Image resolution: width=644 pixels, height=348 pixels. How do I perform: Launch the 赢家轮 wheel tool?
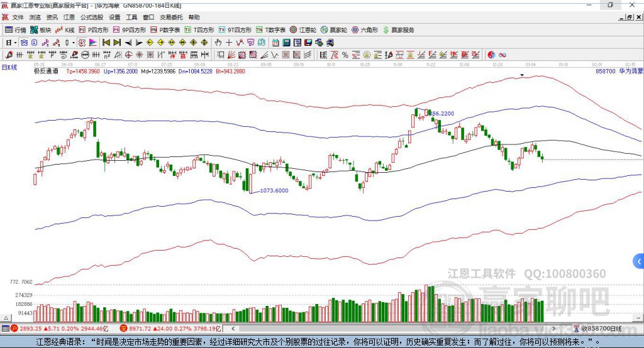click(334, 30)
